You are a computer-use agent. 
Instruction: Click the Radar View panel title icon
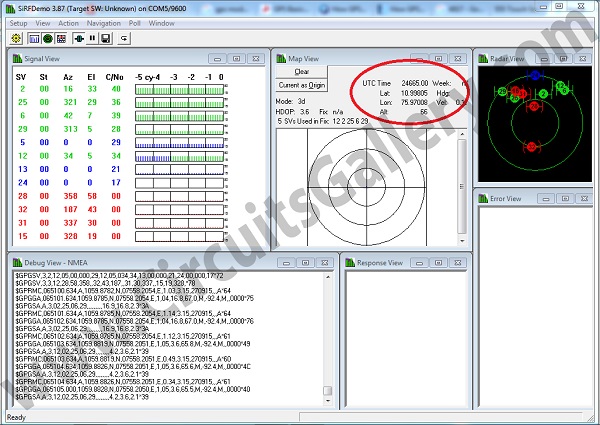tap(483, 59)
